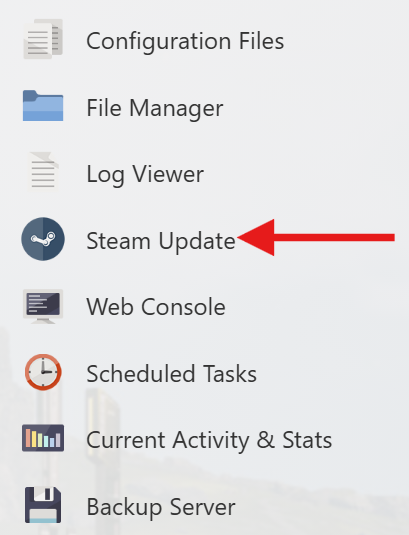
Task: Click the red arrow pointing to Steam Update
Action: (x=316, y=237)
